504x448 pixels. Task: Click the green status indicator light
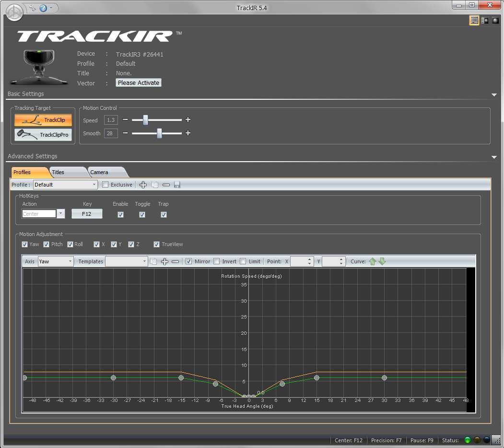click(468, 440)
